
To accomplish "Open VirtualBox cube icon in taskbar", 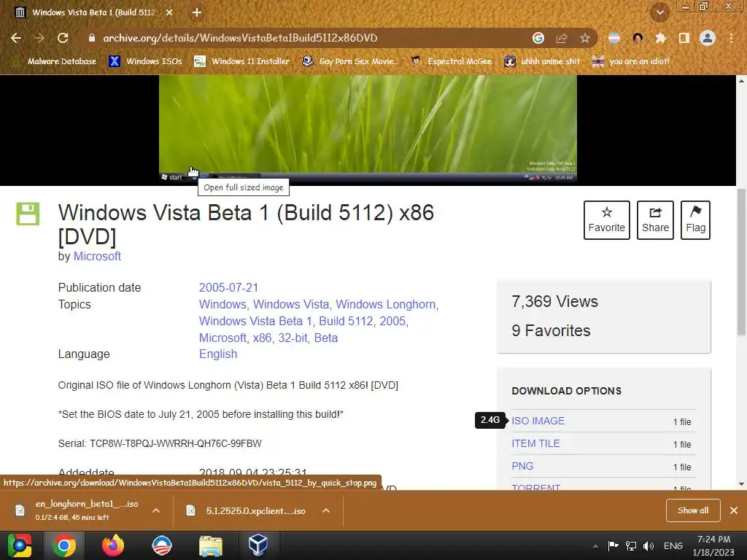I will pyautogui.click(x=258, y=545).
